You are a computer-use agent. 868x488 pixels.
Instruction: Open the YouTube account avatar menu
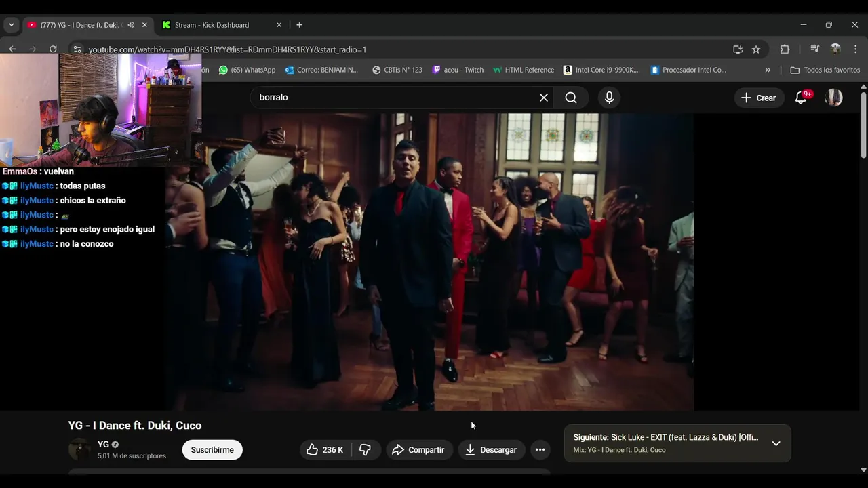point(833,98)
